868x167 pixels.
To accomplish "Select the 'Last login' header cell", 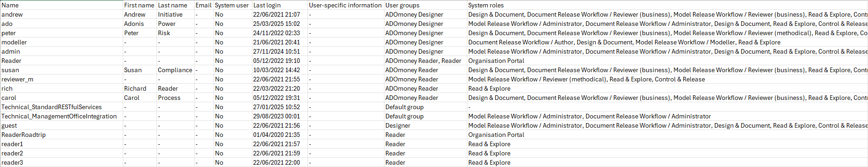I will pos(280,5).
